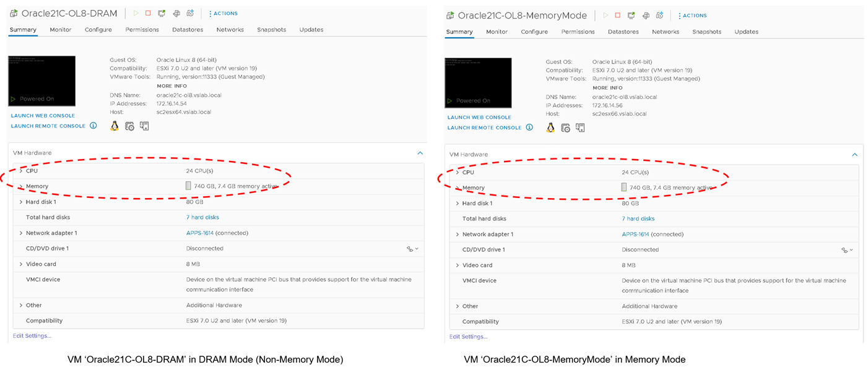The height and width of the screenshot is (370, 868).
Task: Click Linux penguin icon in DRAM VM summary
Action: pos(115,126)
